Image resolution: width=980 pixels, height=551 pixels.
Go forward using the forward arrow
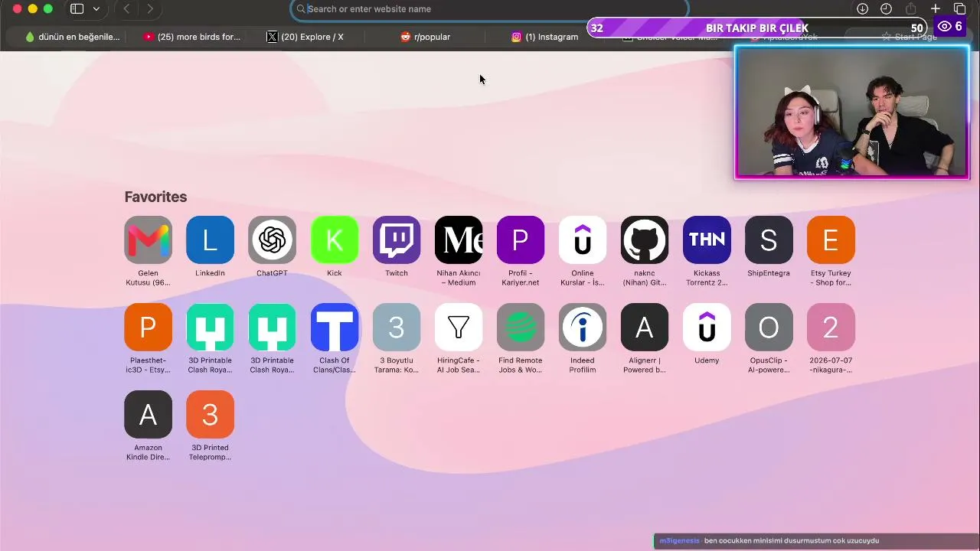coord(150,8)
